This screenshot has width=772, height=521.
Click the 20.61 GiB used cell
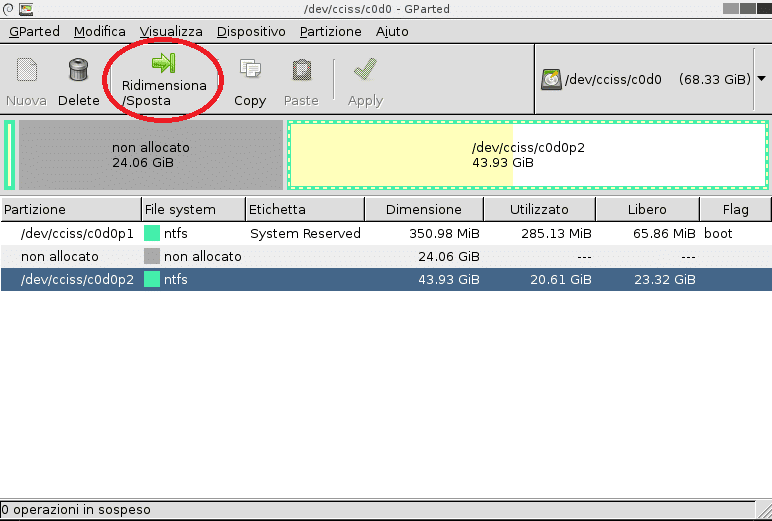click(x=561, y=280)
